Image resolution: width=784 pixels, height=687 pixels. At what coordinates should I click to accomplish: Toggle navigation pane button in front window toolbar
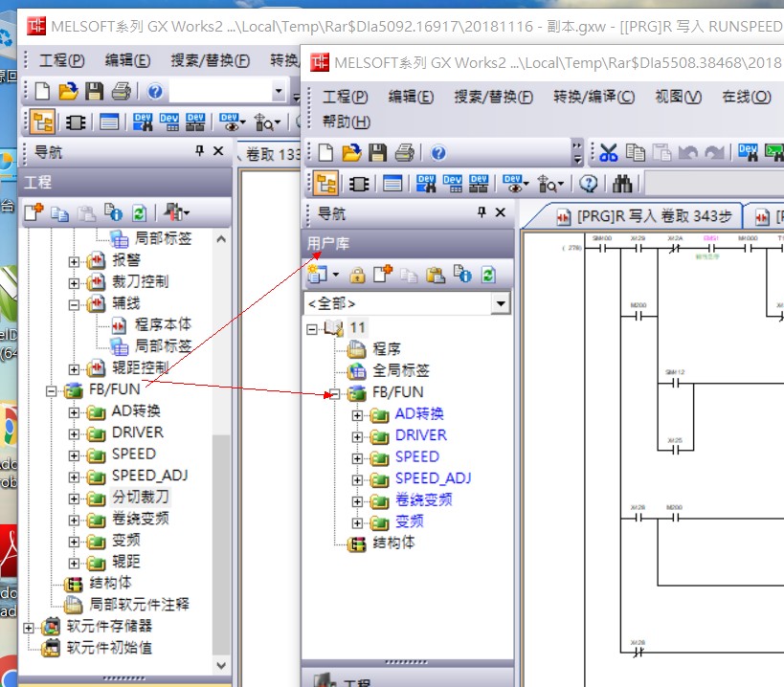(x=325, y=184)
